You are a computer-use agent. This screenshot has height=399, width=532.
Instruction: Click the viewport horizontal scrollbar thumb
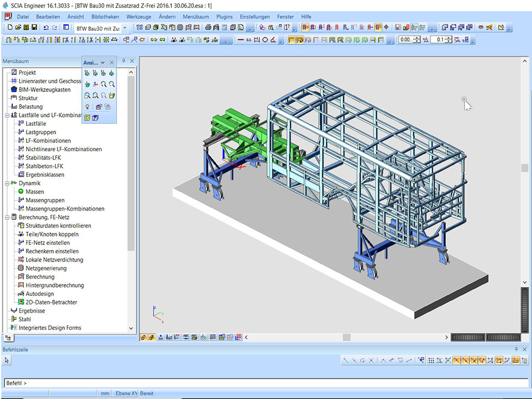click(346, 337)
